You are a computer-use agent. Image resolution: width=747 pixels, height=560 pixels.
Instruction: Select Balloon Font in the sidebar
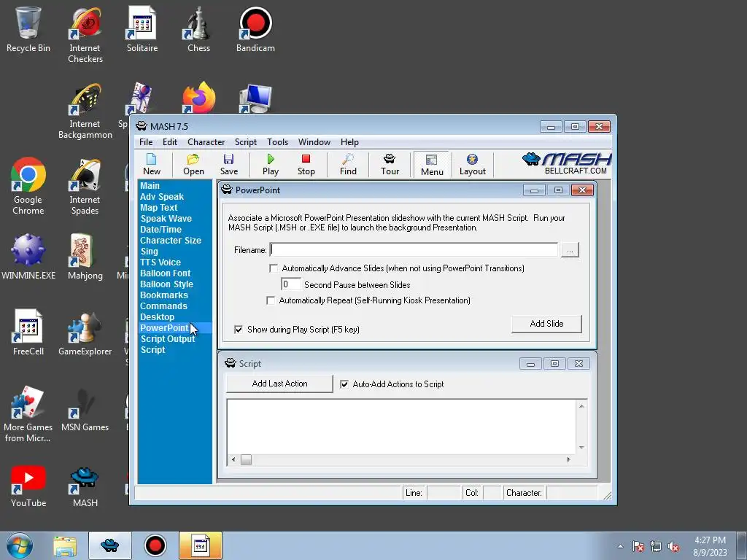pos(166,273)
